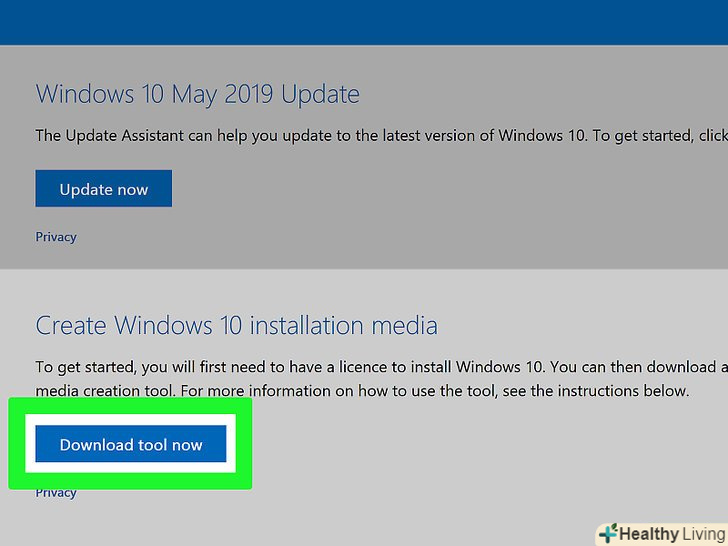Open the Privacy link below Download tool now
Image resolution: width=728 pixels, height=546 pixels.
point(56,493)
